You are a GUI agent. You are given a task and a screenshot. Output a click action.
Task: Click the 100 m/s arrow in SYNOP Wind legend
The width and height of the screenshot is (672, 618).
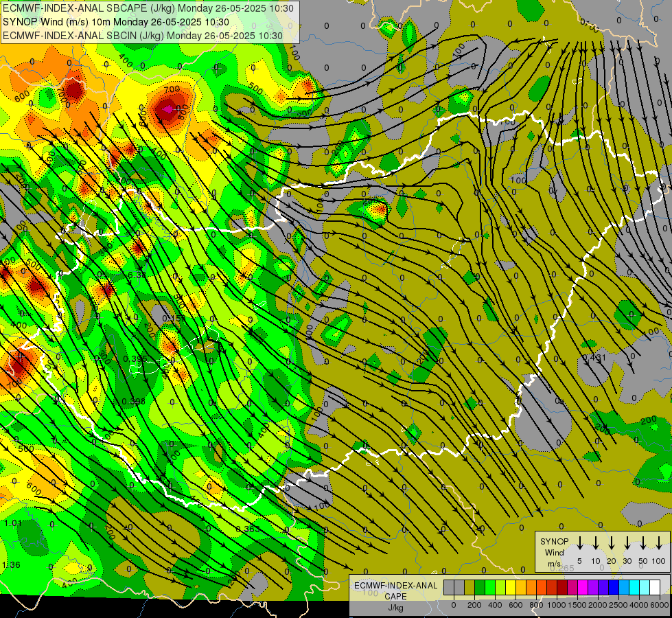pyautogui.click(x=659, y=543)
